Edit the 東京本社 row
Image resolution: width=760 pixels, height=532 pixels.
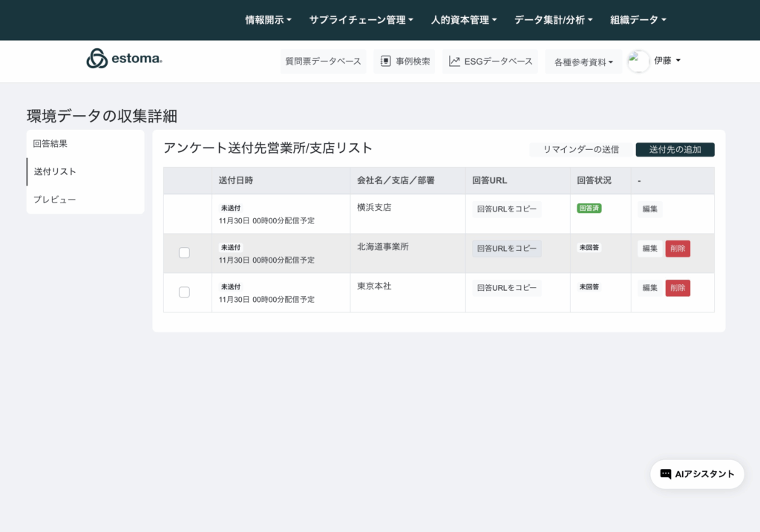click(649, 288)
